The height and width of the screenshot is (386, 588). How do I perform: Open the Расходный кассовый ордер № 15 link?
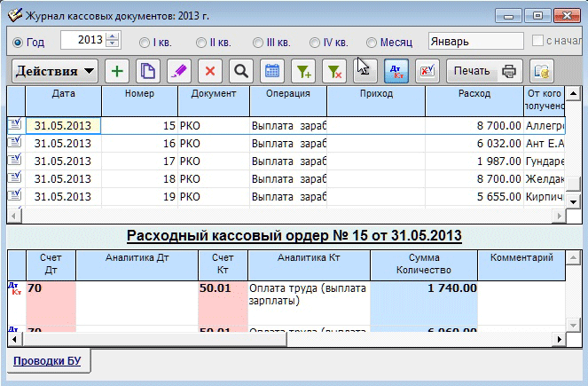point(294,236)
